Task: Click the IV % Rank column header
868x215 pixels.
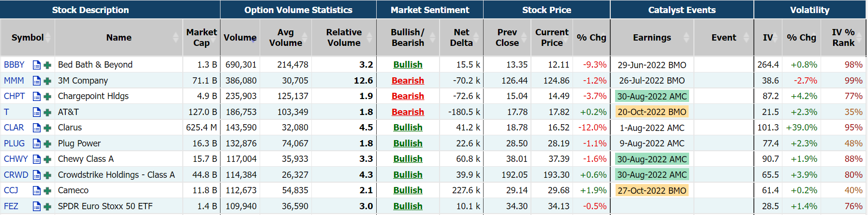Action: click(843, 38)
